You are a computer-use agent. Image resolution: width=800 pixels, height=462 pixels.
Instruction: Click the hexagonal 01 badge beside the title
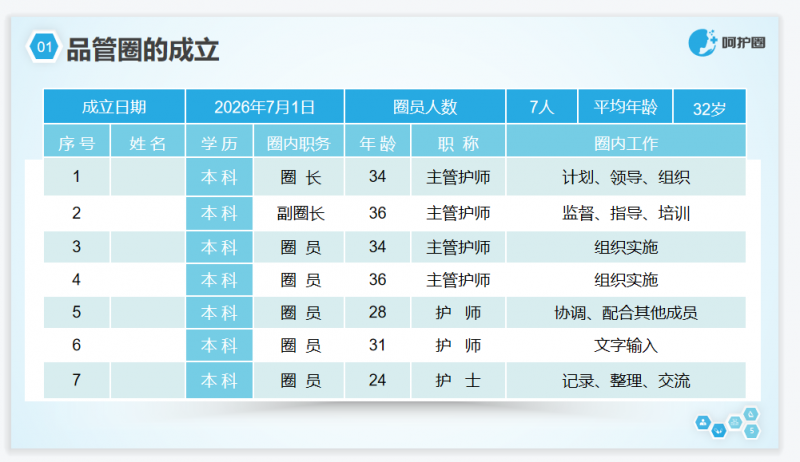43,47
